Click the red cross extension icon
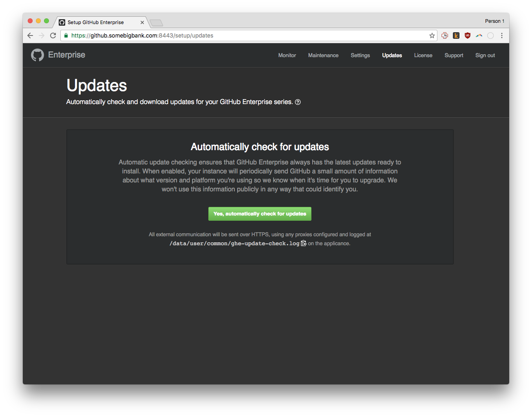This screenshot has height=417, width=532. click(445, 35)
